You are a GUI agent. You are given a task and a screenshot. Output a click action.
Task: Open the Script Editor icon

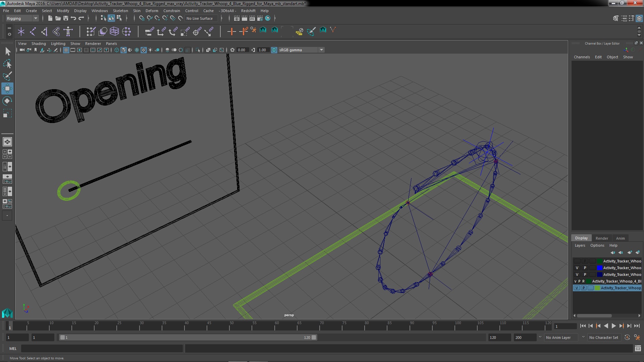[x=638, y=349]
